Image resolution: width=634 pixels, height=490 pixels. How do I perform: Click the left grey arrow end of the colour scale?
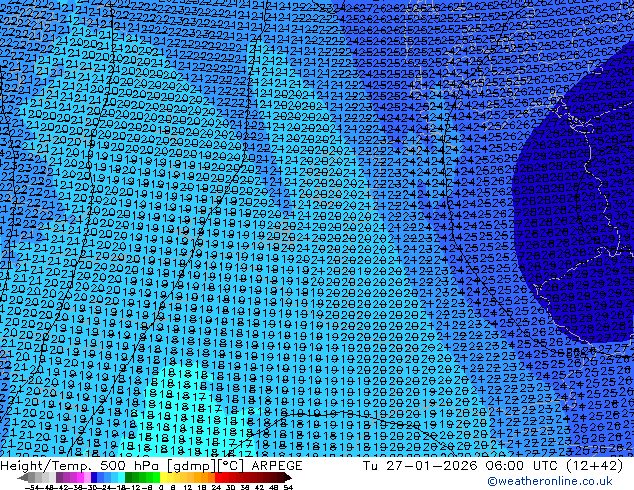[x=23, y=477]
